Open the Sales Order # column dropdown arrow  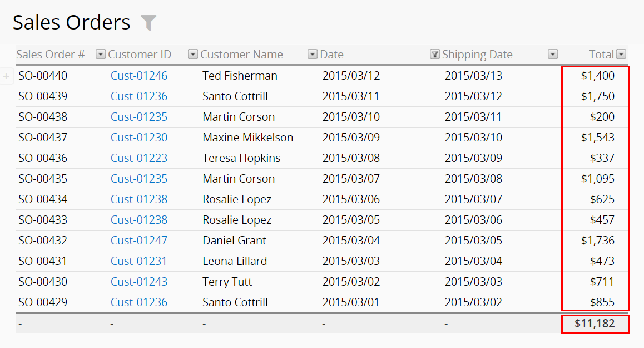[x=101, y=55]
